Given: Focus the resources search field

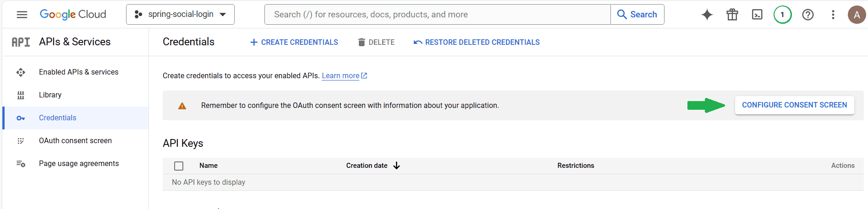Looking at the screenshot, I should click(x=437, y=15).
